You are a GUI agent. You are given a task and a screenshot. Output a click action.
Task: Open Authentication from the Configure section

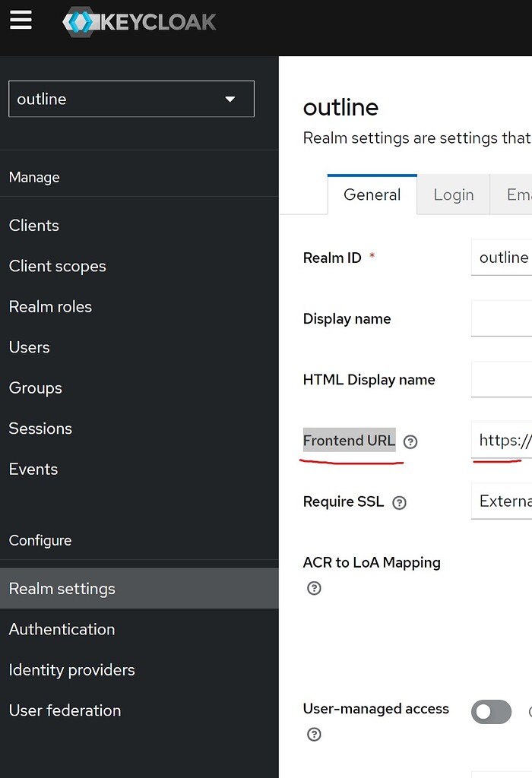tap(62, 629)
